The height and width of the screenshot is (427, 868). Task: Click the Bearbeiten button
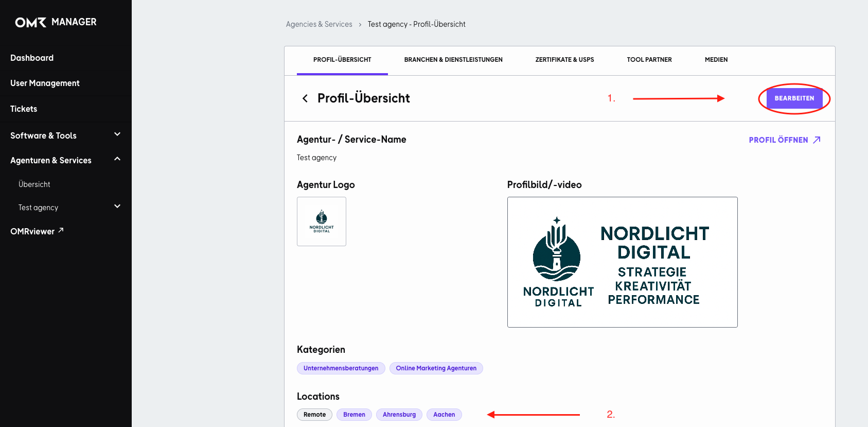pyautogui.click(x=794, y=98)
